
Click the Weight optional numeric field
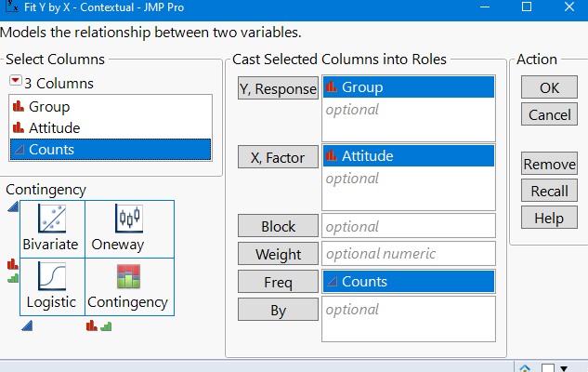409,254
